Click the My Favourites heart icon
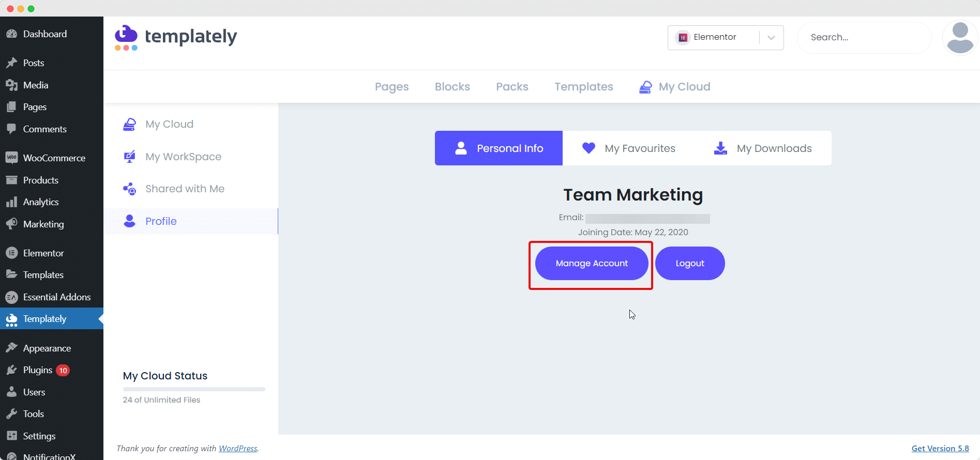The width and height of the screenshot is (980, 460). tap(589, 148)
